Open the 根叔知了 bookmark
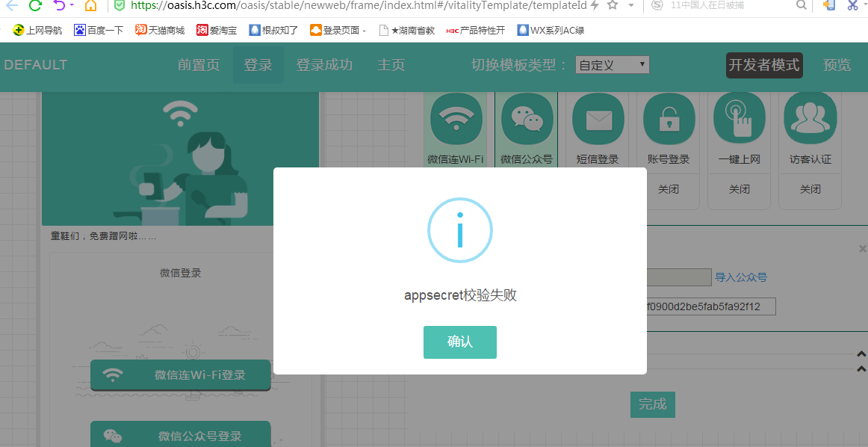Screen dimensions: 868x447 (x=273, y=30)
